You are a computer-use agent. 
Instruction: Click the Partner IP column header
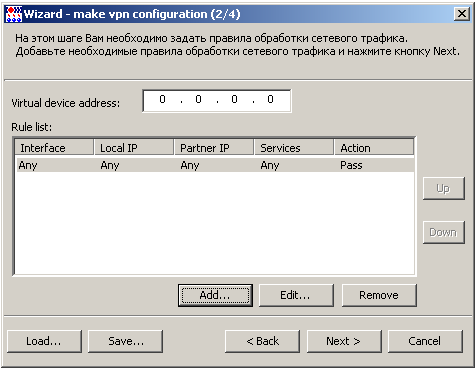(214, 148)
